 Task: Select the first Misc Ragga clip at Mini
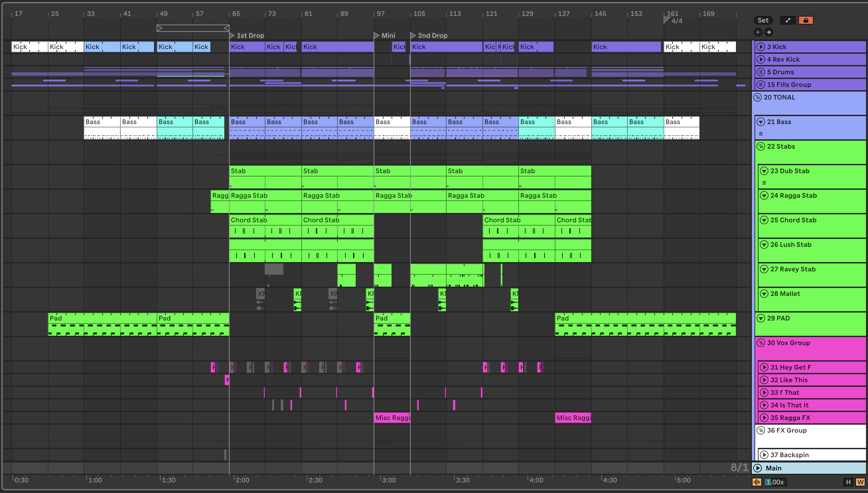click(392, 418)
